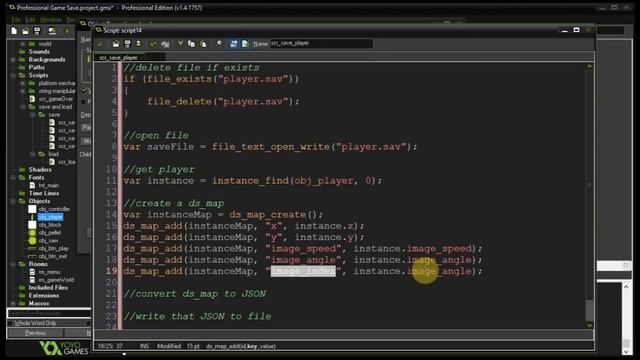Collapse the Fonts folder
Screen dimensions: 640x360
[x=13, y=178]
